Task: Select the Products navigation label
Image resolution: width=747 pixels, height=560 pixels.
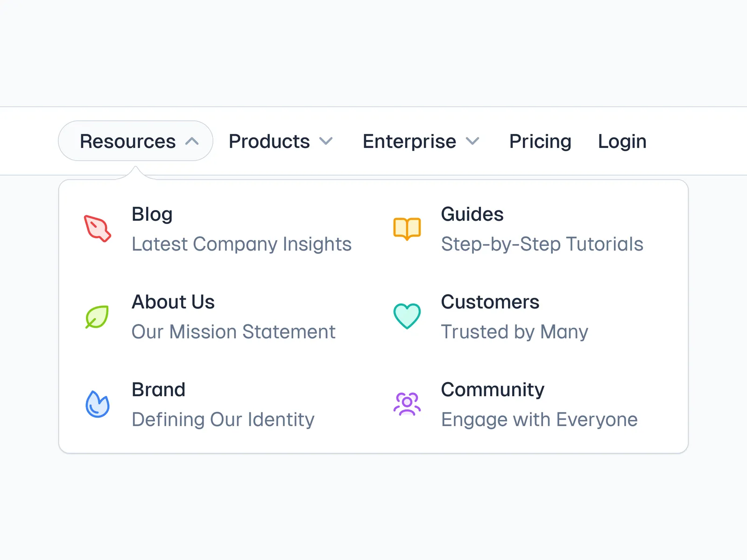Action: click(269, 141)
